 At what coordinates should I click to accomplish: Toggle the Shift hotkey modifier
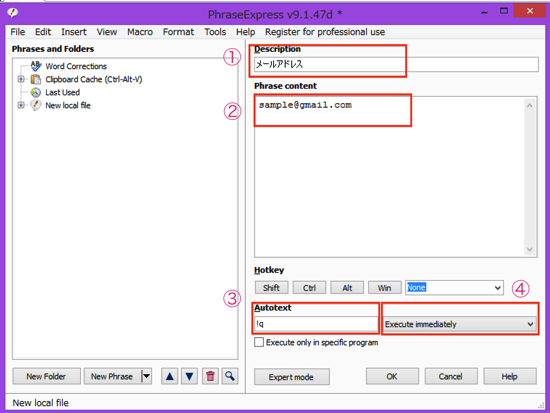271,288
